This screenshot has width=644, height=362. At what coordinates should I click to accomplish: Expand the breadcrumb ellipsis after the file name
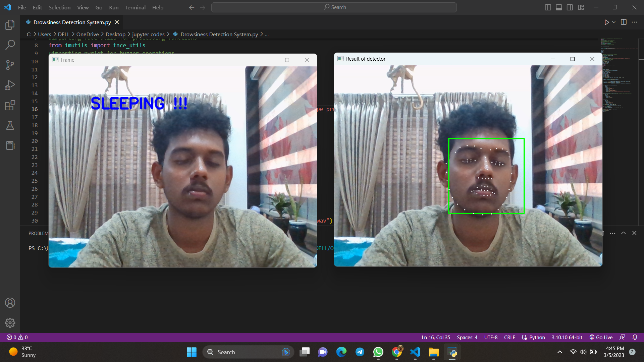[x=267, y=34]
